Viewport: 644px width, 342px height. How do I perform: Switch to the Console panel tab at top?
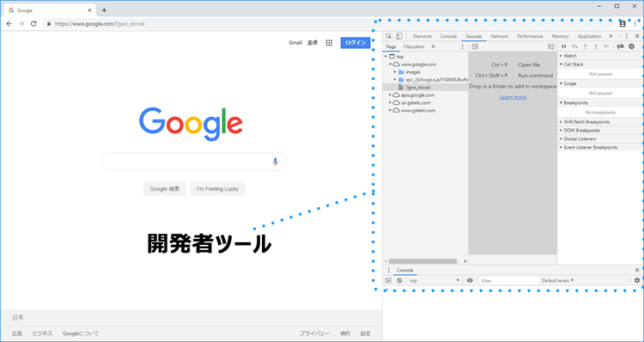point(448,36)
